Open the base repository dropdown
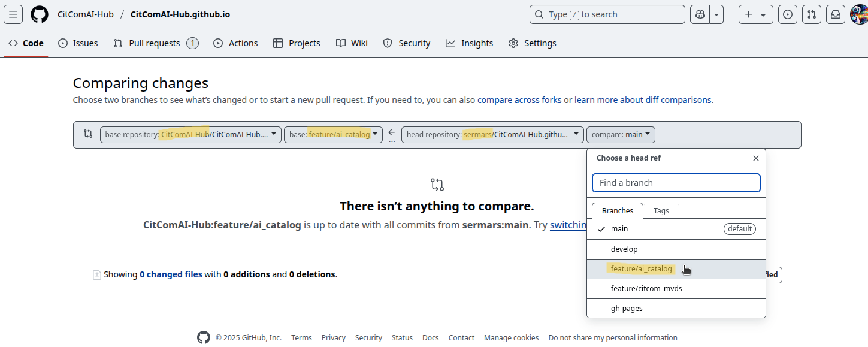 pyautogui.click(x=190, y=135)
